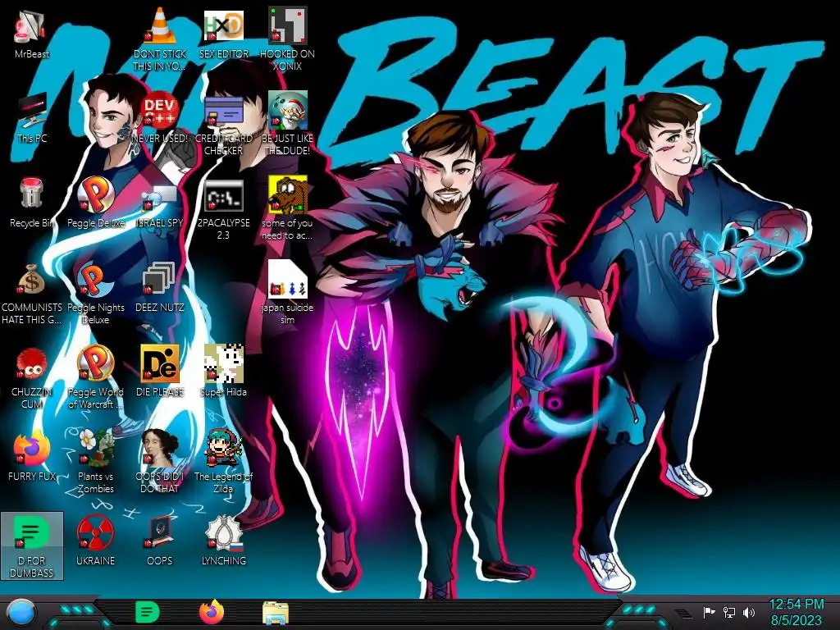Open the volume speaker tray icon

click(749, 612)
